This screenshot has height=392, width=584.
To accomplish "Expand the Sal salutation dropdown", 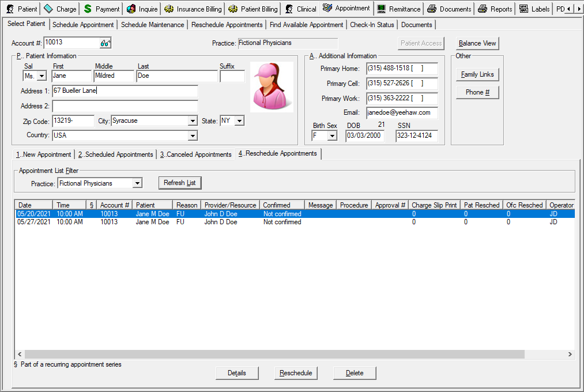I will point(41,76).
